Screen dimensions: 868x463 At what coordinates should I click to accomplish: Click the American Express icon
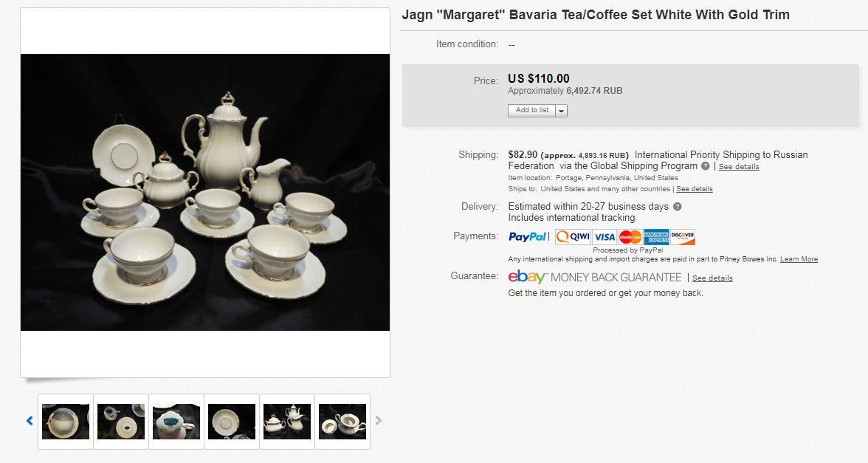click(656, 237)
